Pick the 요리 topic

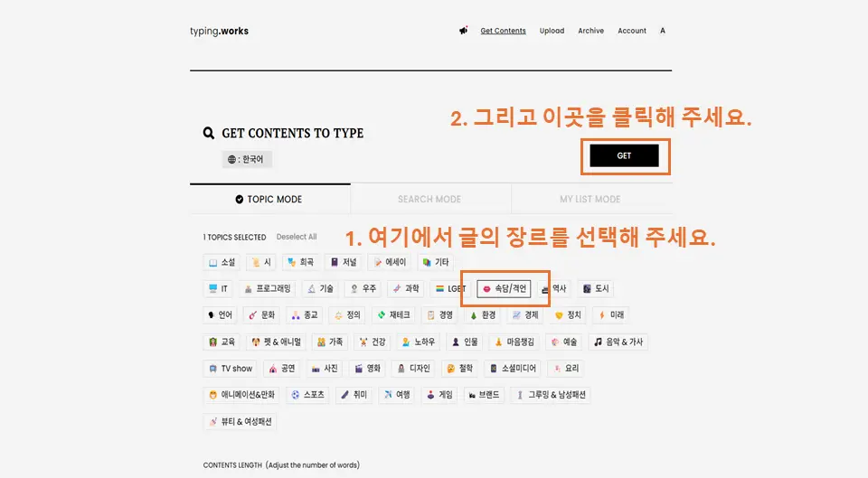(566, 369)
